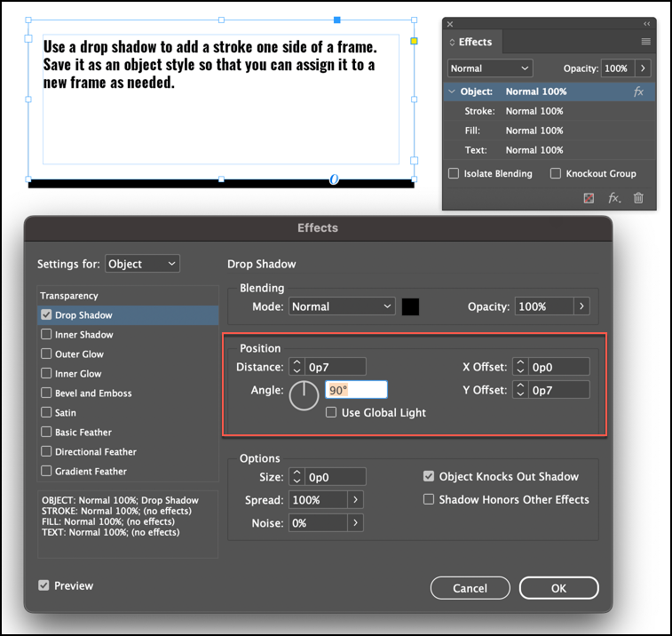The height and width of the screenshot is (636, 672).
Task: Click the clear all transparency icon
Action: [x=589, y=198]
